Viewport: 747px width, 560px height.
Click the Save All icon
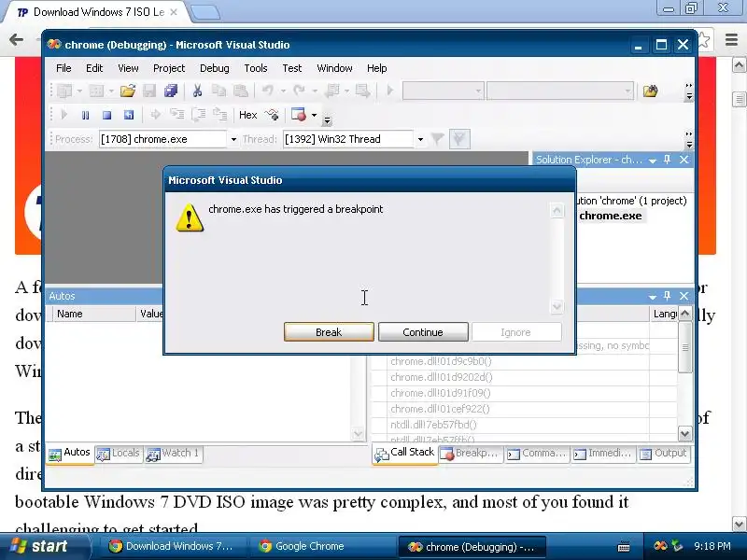point(171,91)
